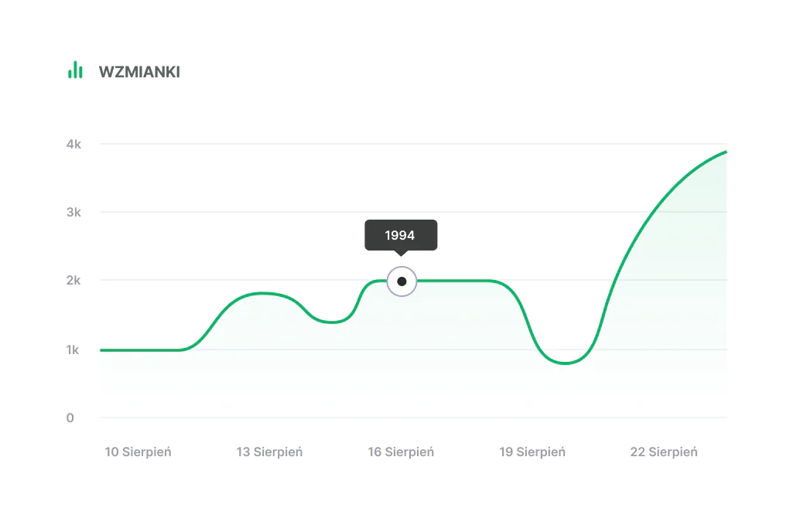Click the tooltip's pointer arrow

(x=400, y=253)
